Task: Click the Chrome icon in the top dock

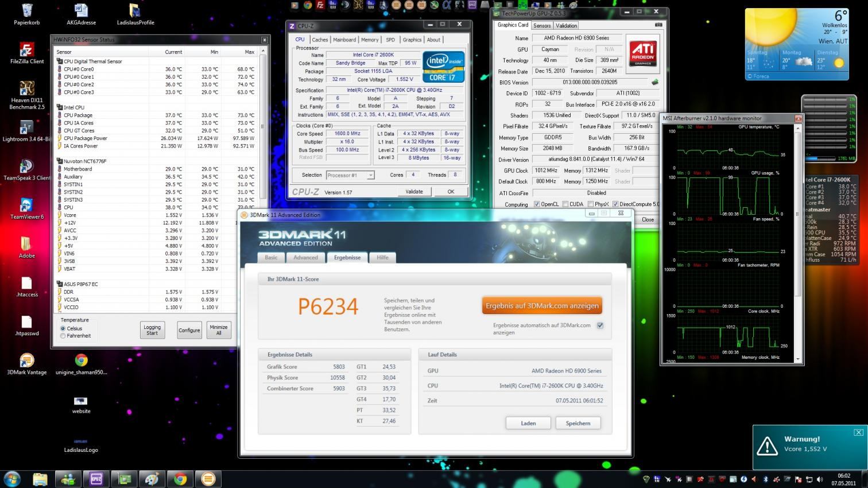Action: (x=308, y=5)
